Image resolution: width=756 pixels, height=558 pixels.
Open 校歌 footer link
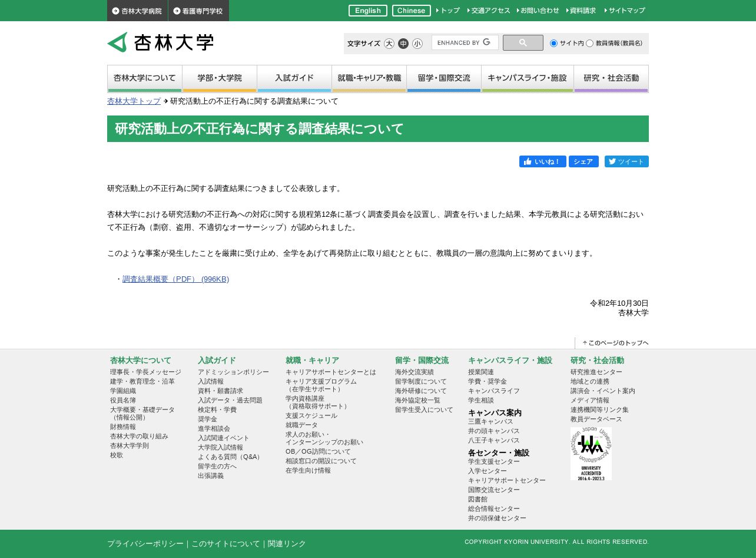point(117,455)
